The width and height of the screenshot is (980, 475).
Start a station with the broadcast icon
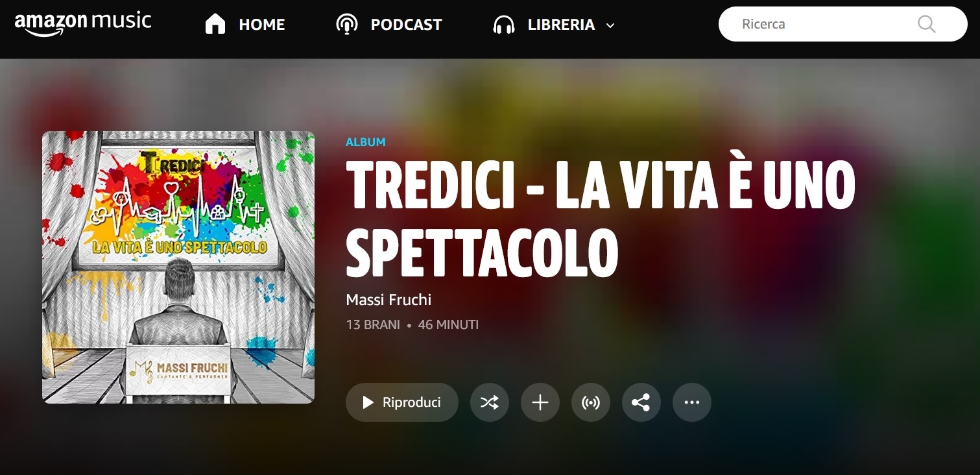click(x=591, y=402)
